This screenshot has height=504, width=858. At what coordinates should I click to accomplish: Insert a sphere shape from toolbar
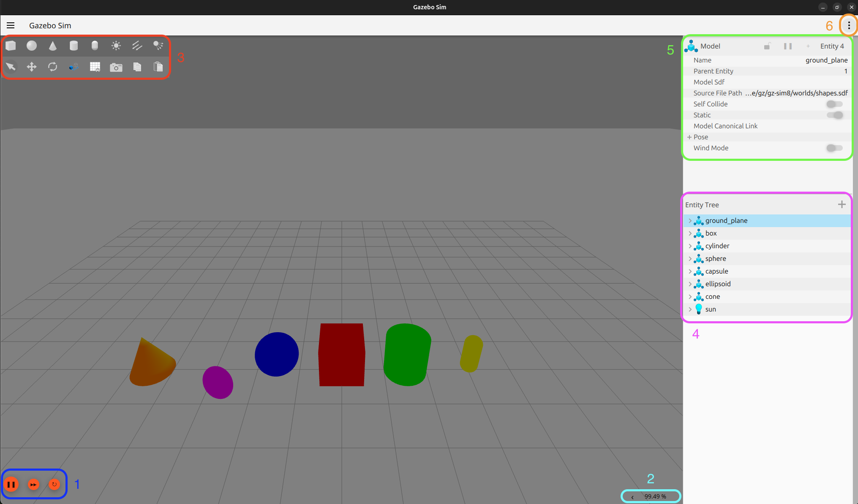tap(32, 46)
